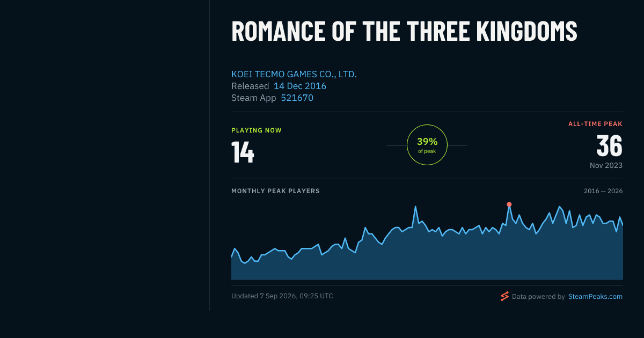Viewport: 644px width, 338px height.
Task: Click the 2016 — 2026 range label
Action: pos(603,191)
